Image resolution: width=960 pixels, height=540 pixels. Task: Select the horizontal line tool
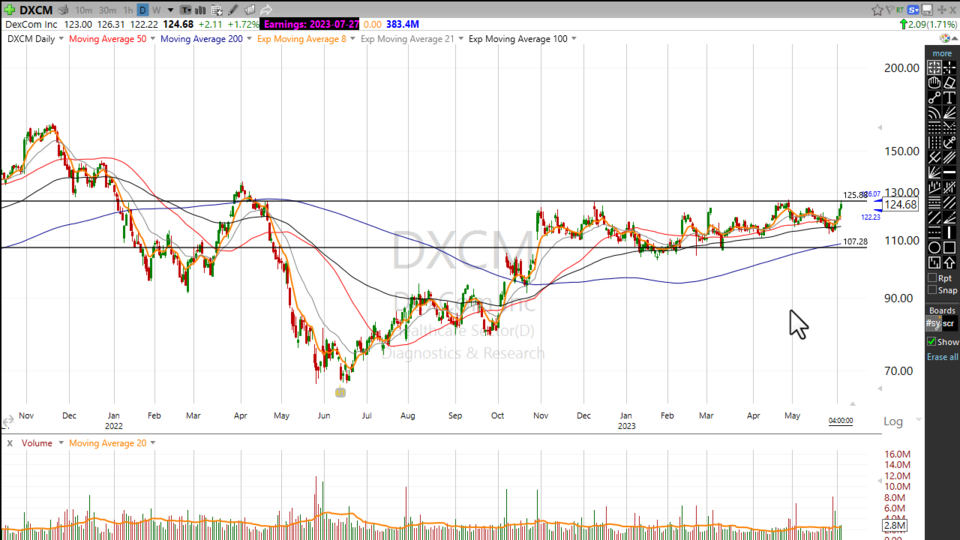tap(949, 173)
